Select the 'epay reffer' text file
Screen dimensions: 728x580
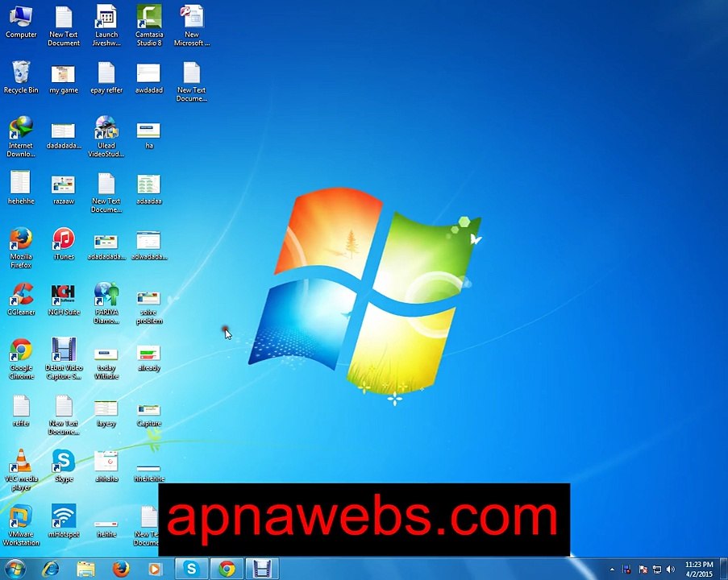106,77
